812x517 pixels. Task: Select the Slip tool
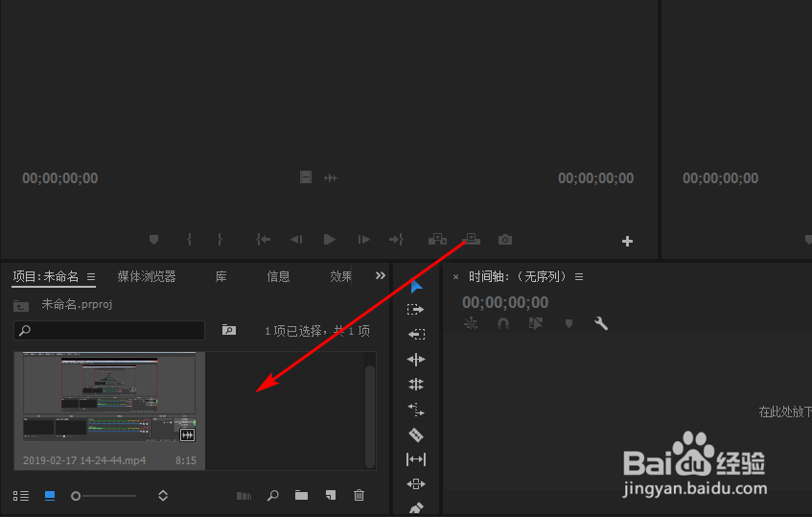click(416, 459)
